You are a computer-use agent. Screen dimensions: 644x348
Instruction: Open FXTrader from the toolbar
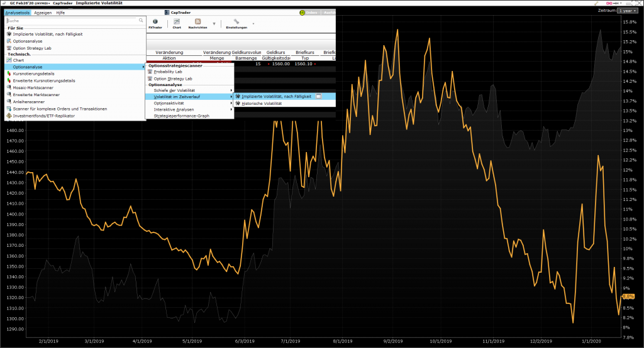pos(155,24)
